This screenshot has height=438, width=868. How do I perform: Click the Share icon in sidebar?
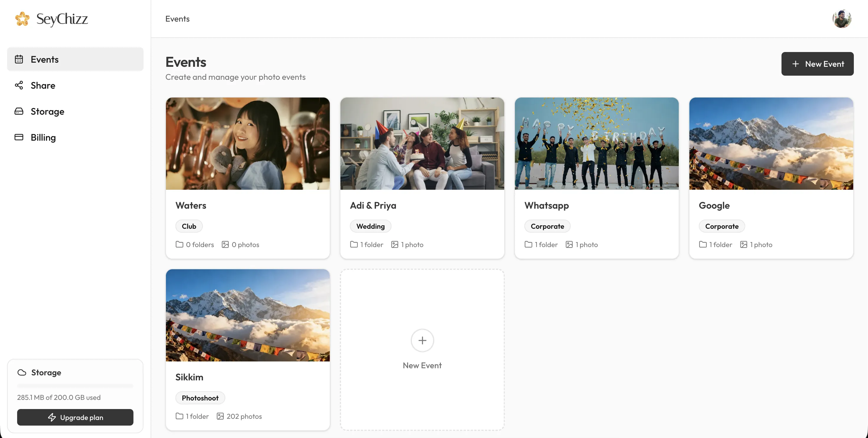pos(19,85)
